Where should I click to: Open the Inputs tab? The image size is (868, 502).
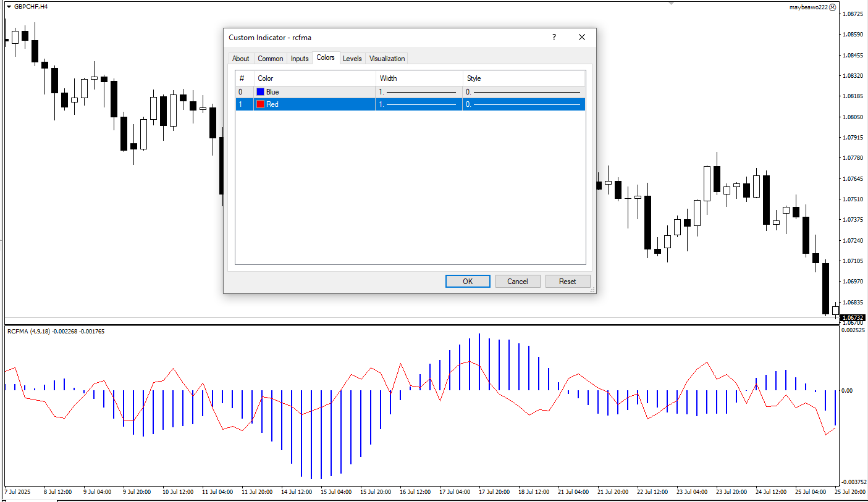coord(300,59)
